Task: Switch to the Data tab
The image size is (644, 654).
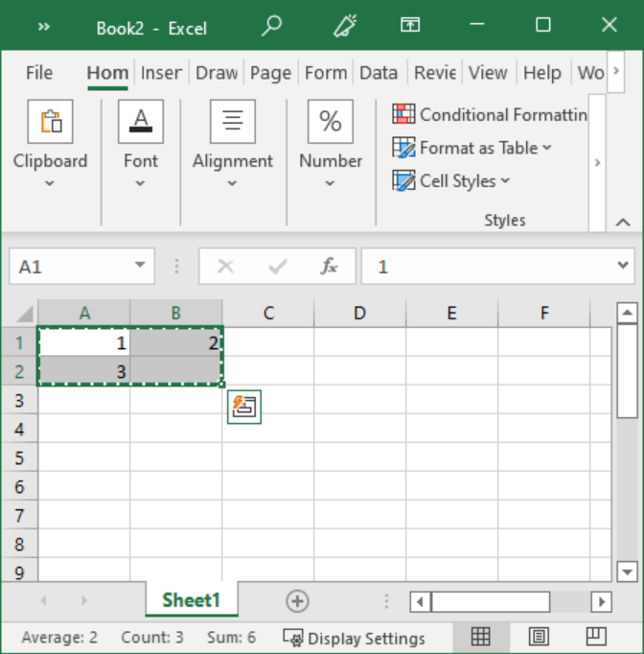Action: (x=378, y=73)
